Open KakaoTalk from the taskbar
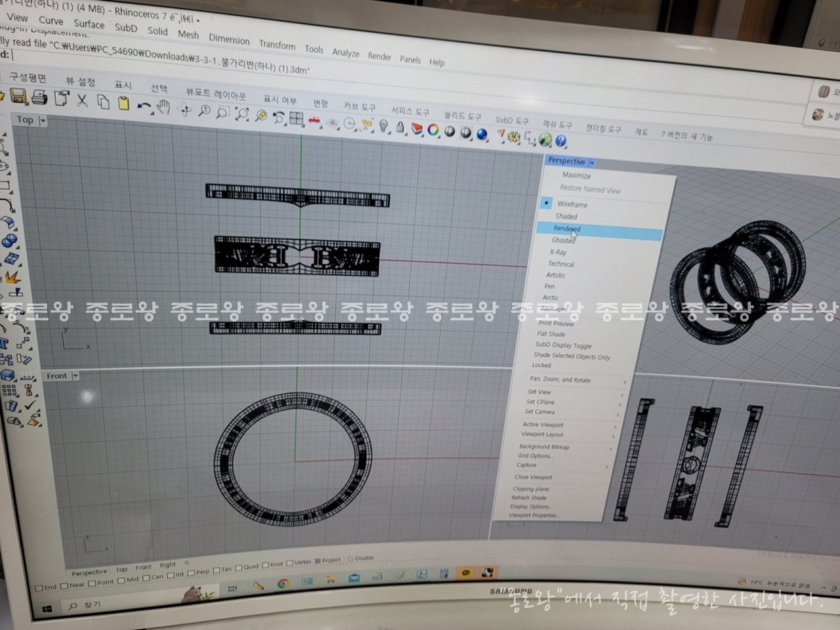 (465, 574)
